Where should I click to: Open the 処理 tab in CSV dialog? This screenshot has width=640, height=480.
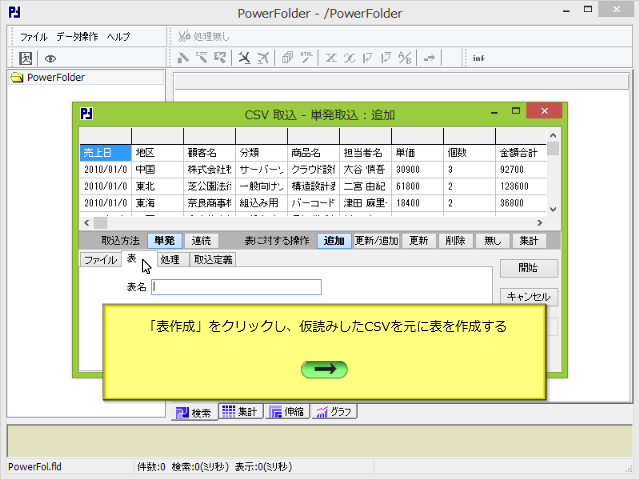(x=172, y=260)
